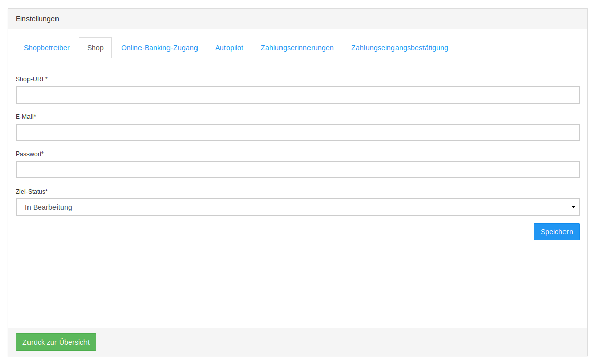The width and height of the screenshot is (592, 364).
Task: Open the Online-Banking-Zugang tab
Action: (x=159, y=48)
